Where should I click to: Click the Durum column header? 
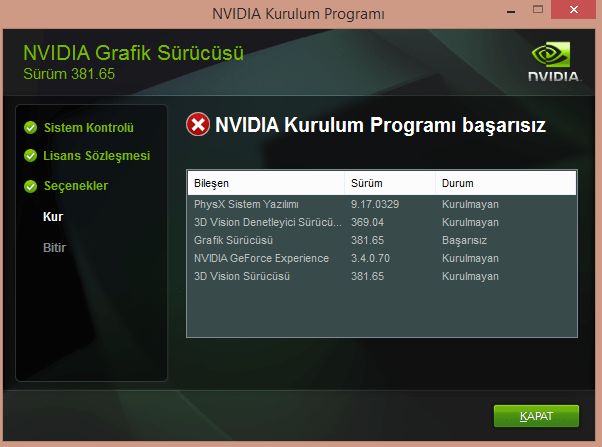pyautogui.click(x=506, y=183)
